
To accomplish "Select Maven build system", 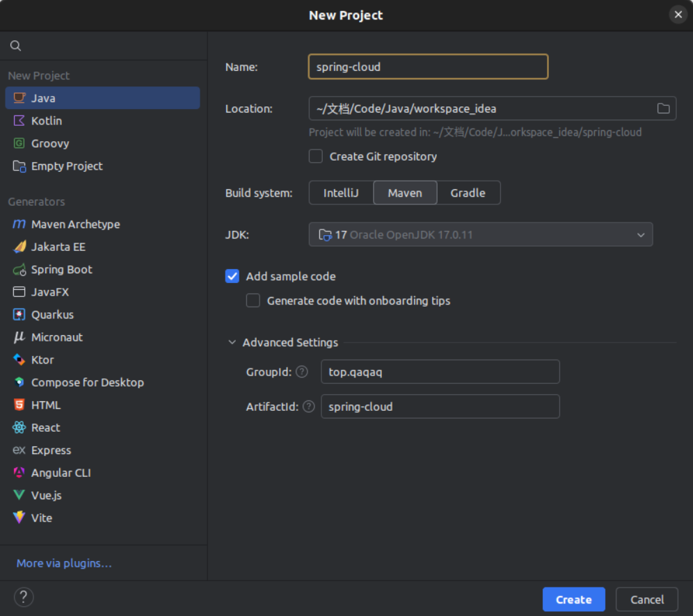I will 405,193.
